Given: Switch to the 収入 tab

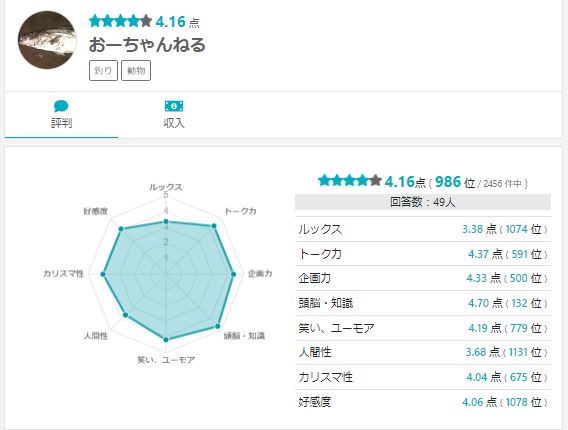Looking at the screenshot, I should [x=174, y=114].
